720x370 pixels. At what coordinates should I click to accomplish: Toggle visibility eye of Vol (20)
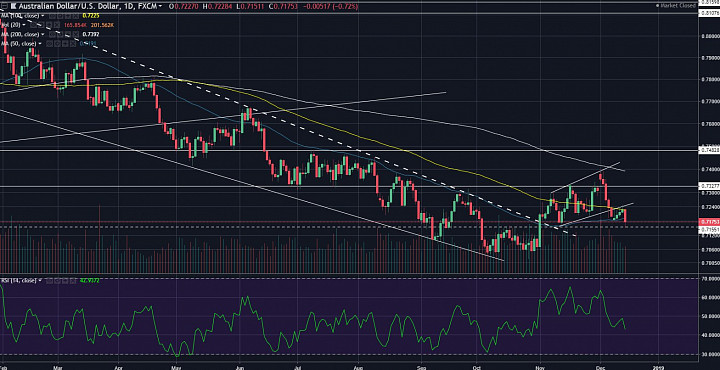[33, 25]
